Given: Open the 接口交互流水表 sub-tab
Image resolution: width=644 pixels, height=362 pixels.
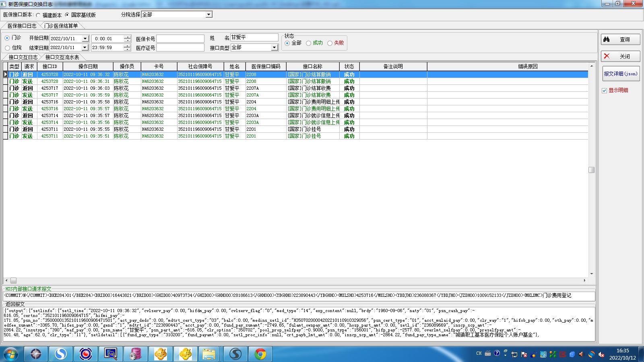Looking at the screenshot, I should [x=62, y=57].
